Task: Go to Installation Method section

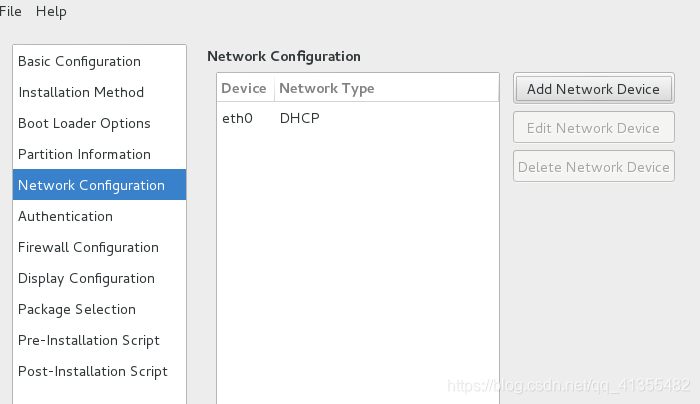Action: click(100, 92)
